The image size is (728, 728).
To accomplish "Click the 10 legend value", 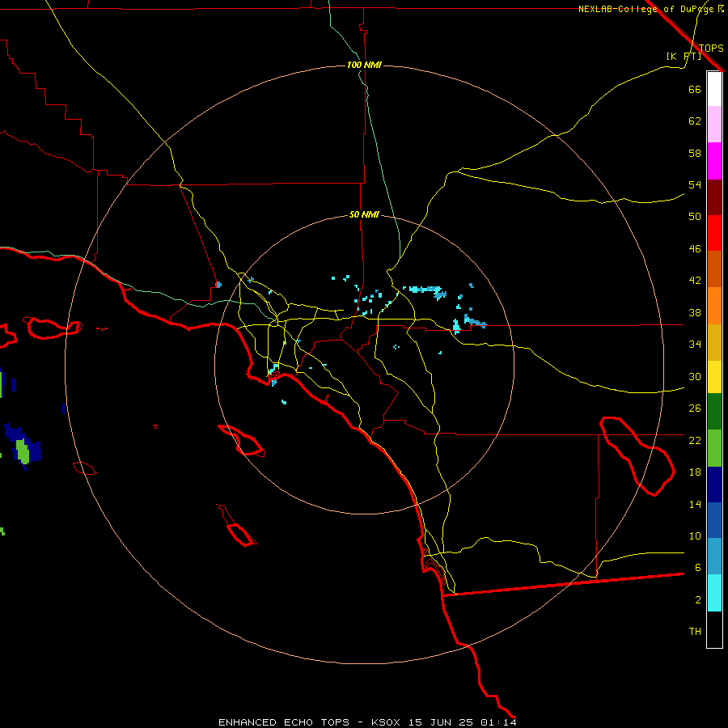I will click(x=695, y=536).
